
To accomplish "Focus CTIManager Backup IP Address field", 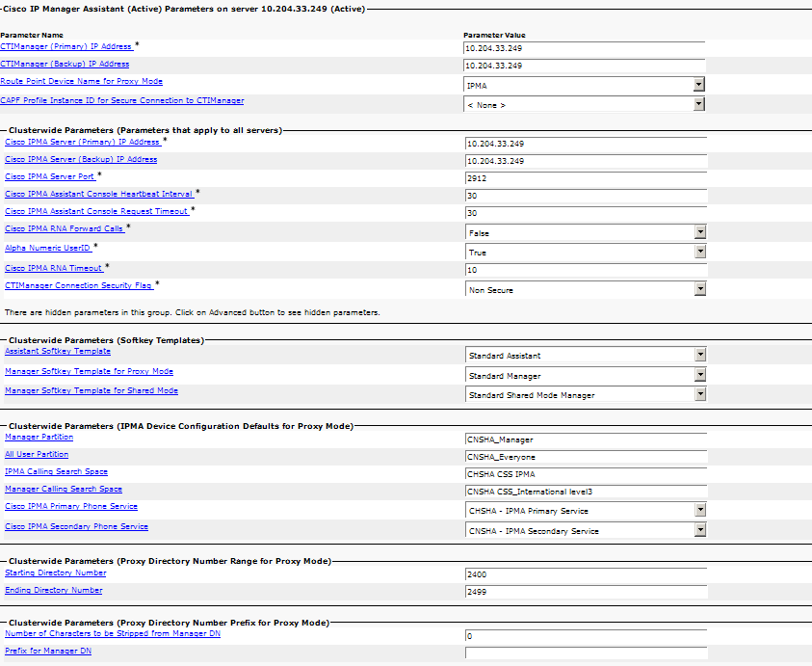I will [x=584, y=66].
